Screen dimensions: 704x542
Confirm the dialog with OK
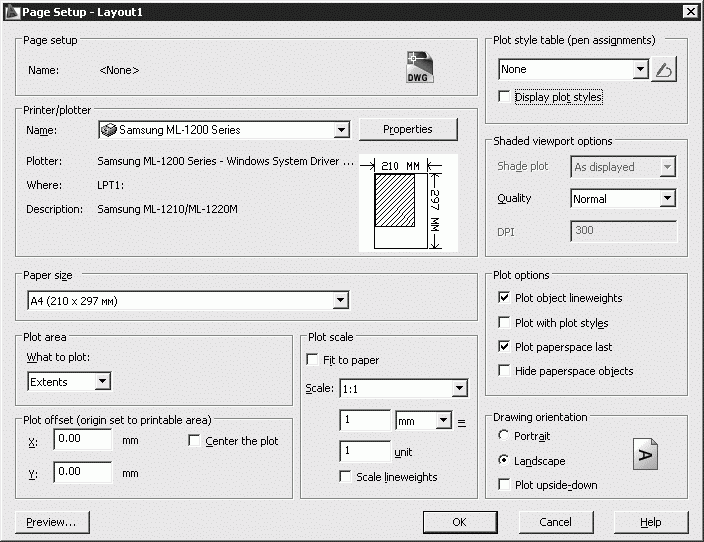click(x=460, y=522)
